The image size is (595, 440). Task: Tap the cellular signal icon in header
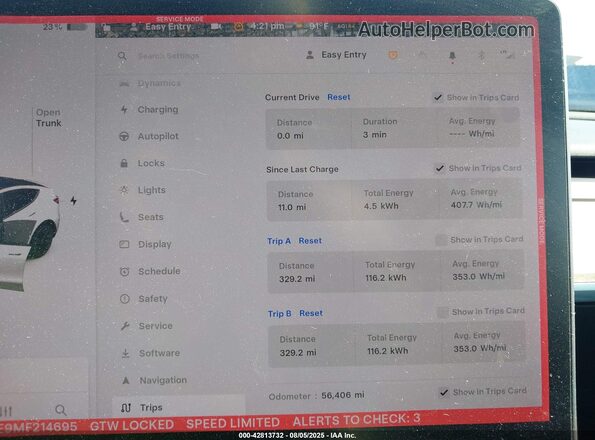507,55
